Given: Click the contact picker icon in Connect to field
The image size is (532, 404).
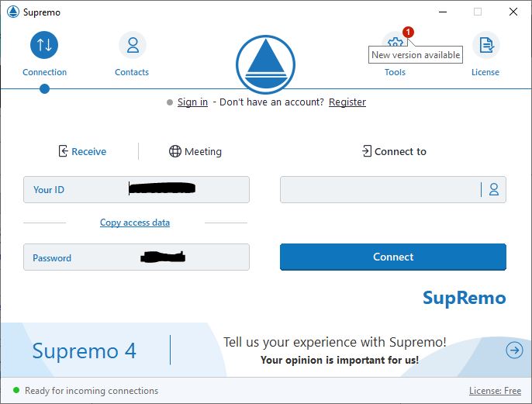Looking at the screenshot, I should coord(494,189).
